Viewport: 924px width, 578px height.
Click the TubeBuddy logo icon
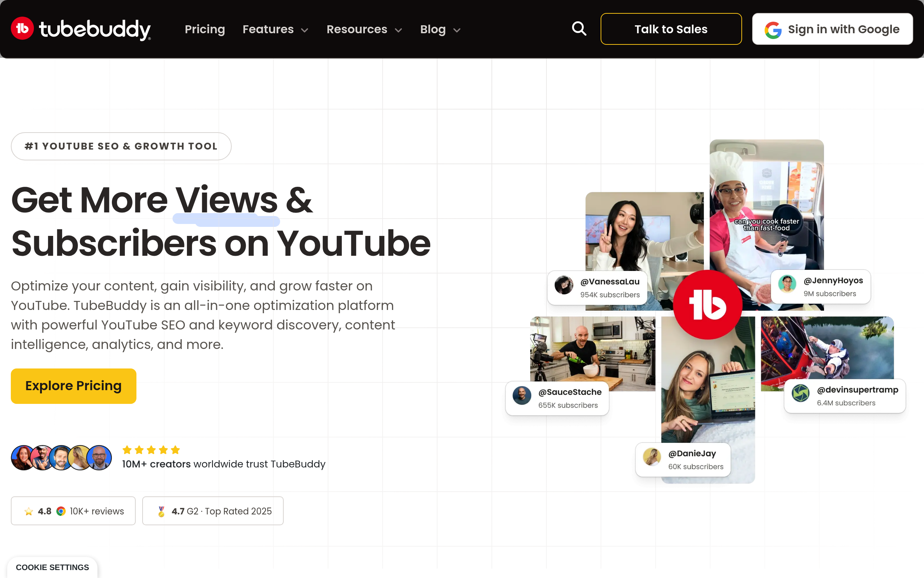[x=22, y=29]
